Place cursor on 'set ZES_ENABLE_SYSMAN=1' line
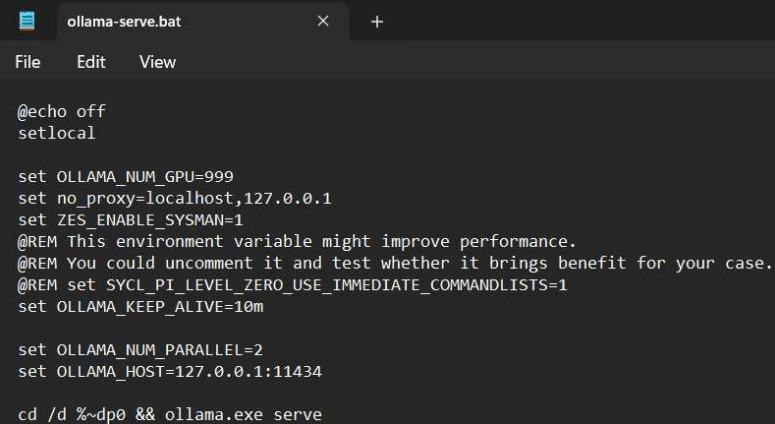This screenshot has width=775, height=424. (131, 220)
